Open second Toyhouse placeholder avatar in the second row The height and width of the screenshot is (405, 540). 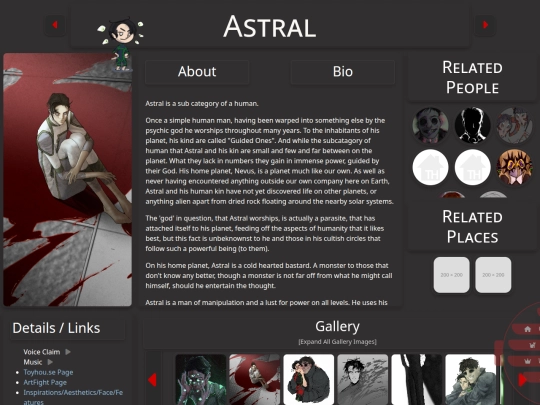point(472,167)
